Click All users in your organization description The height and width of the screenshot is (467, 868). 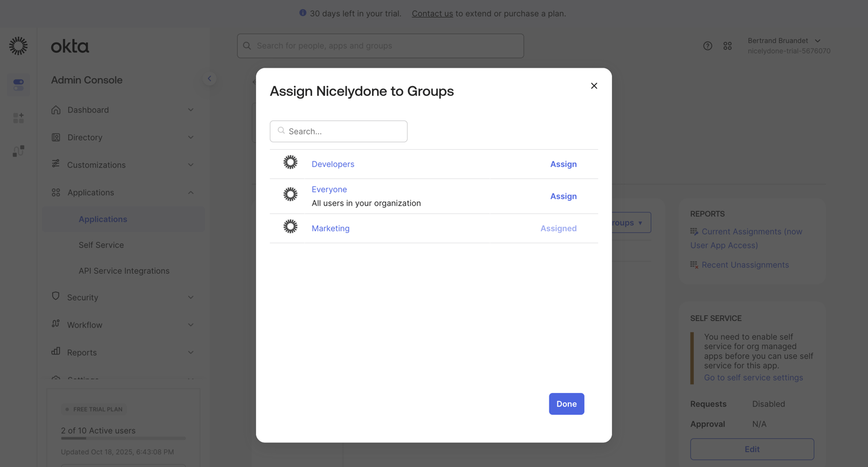(366, 203)
